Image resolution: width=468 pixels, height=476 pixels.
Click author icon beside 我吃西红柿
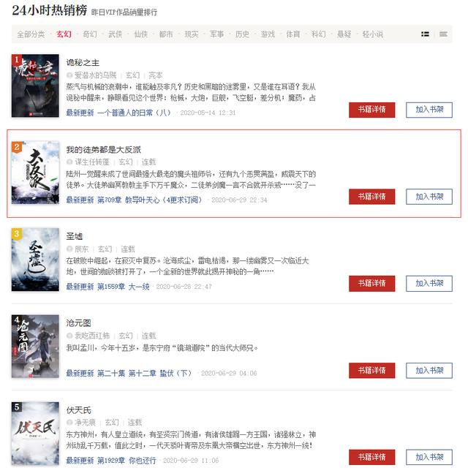point(69,336)
